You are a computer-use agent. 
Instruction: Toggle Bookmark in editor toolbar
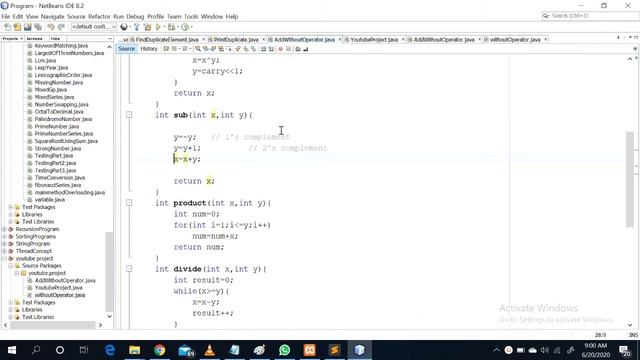point(253,49)
